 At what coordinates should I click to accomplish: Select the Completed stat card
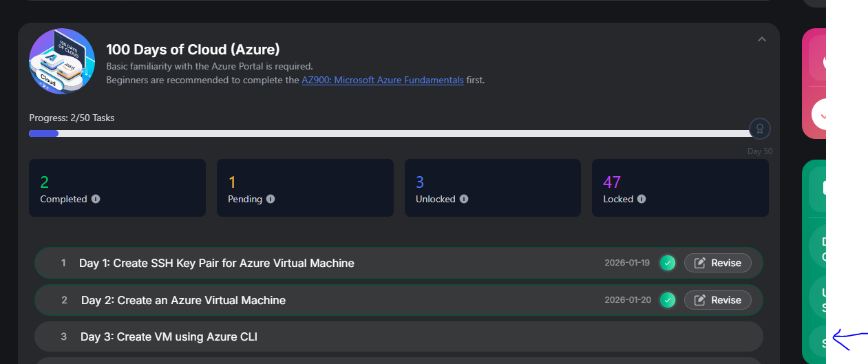pos(117,188)
